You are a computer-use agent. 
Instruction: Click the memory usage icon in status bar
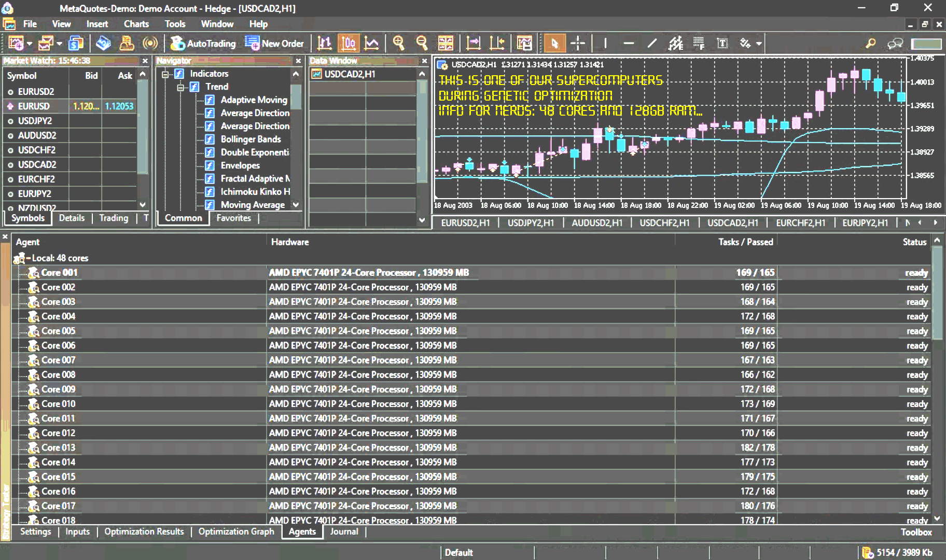[x=868, y=553]
